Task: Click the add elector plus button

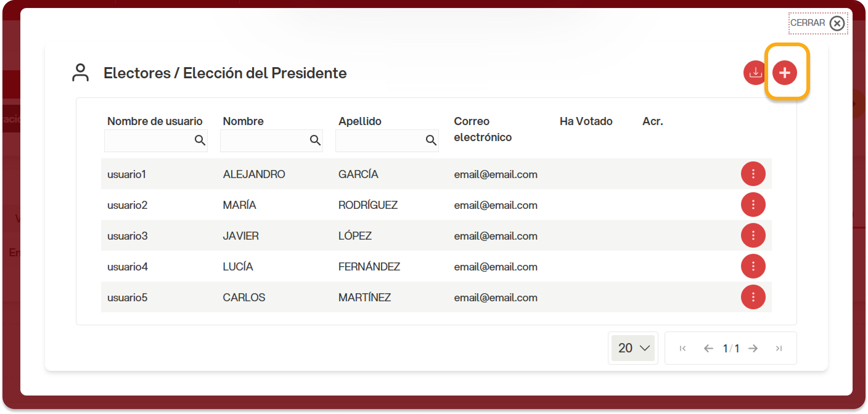Action: tap(784, 72)
